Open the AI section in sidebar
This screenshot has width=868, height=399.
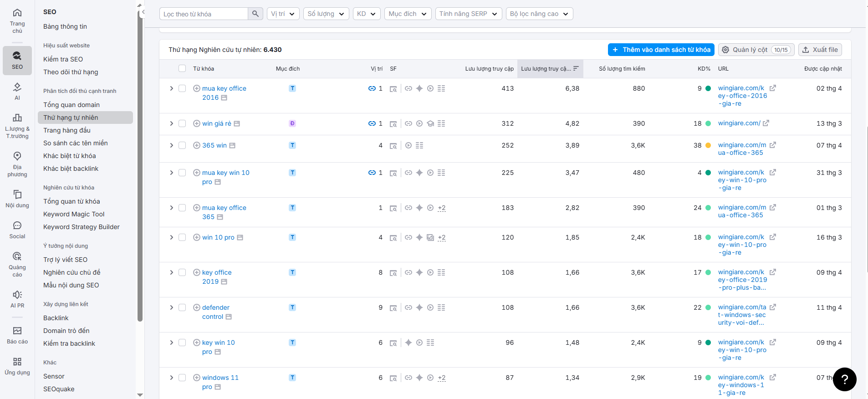pyautogui.click(x=17, y=91)
